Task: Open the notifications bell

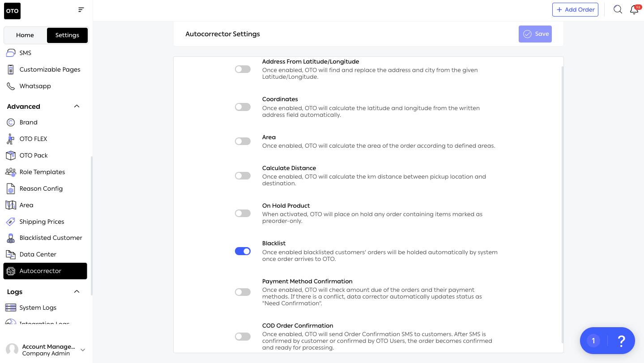Action: [x=634, y=10]
